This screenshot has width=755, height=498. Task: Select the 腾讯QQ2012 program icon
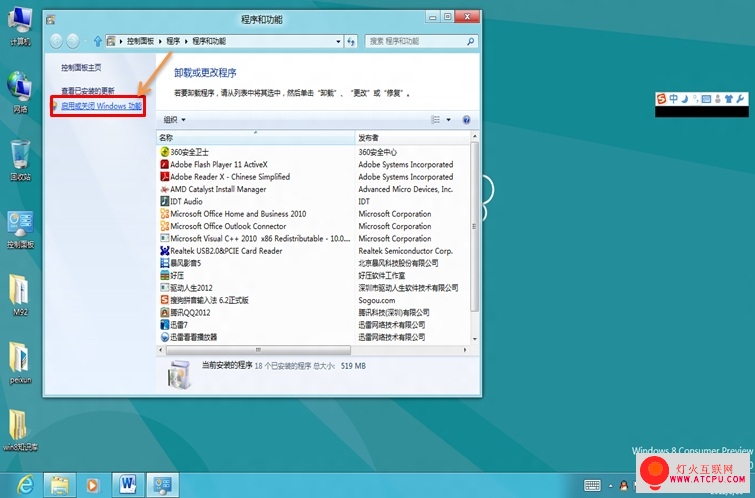tap(165, 313)
